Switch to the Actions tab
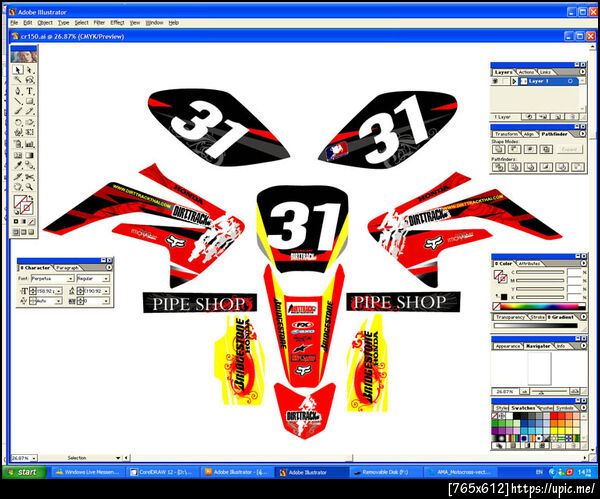This screenshot has height=499, width=600. tap(526, 72)
